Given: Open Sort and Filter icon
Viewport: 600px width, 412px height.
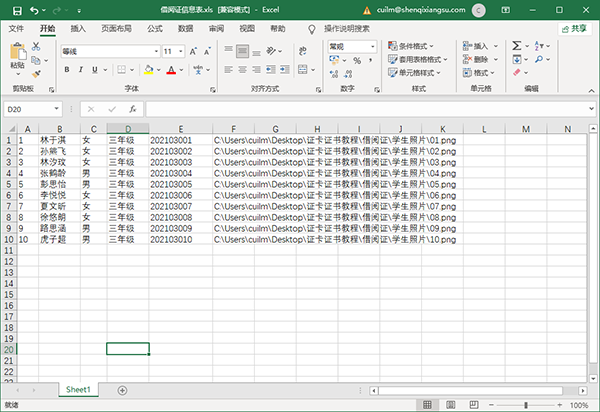Looking at the screenshot, I should pyautogui.click(x=539, y=46).
